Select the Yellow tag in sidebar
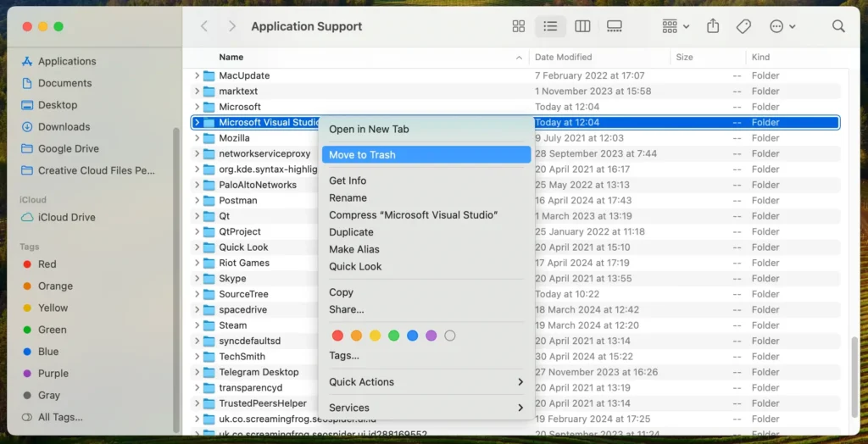The height and width of the screenshot is (444, 868). coord(45,308)
